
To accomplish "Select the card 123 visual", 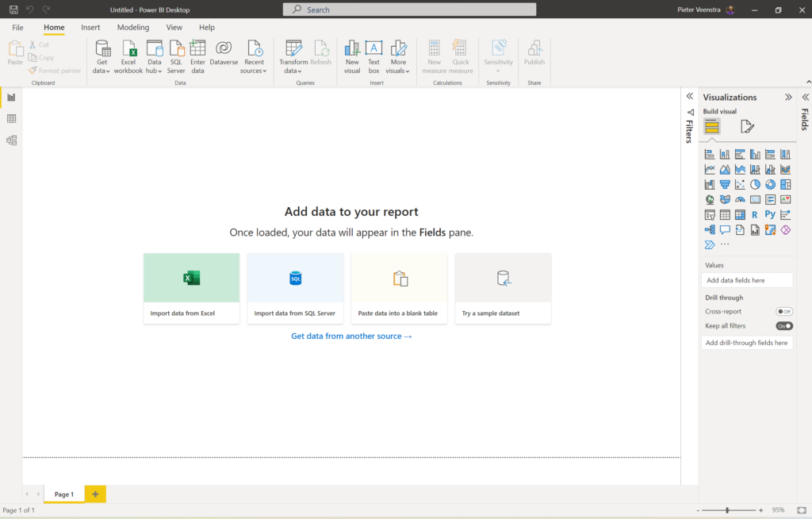I will click(x=755, y=200).
